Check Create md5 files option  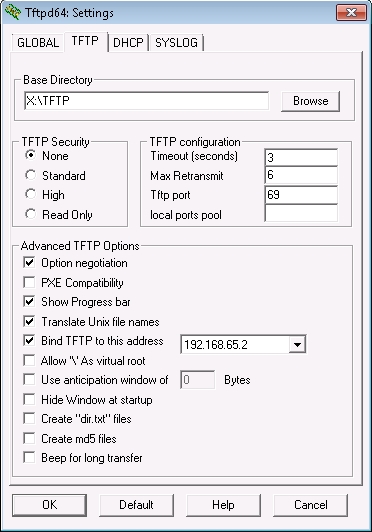pyautogui.click(x=29, y=438)
